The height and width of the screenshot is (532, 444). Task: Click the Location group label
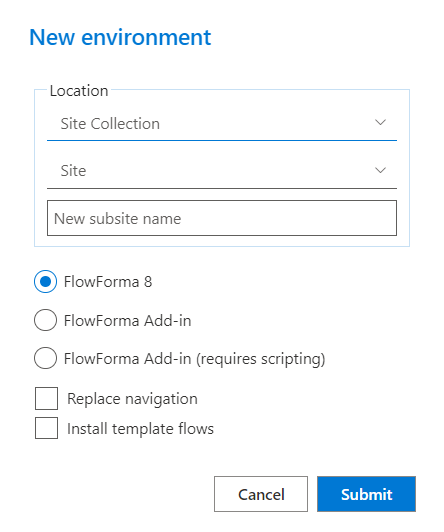point(79,91)
